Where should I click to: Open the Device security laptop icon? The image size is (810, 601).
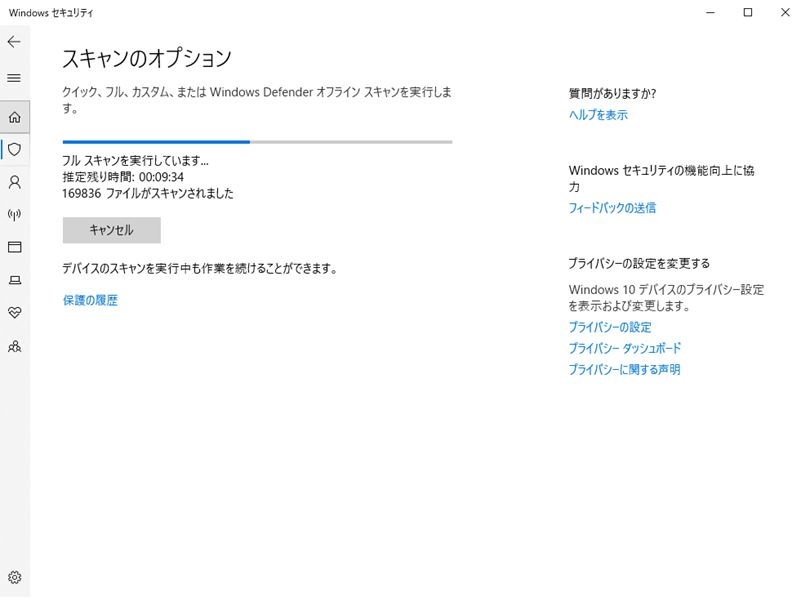pos(14,280)
